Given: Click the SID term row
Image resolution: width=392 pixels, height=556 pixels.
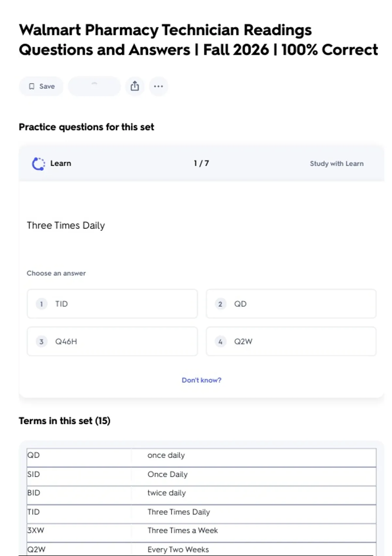Looking at the screenshot, I should tap(201, 475).
